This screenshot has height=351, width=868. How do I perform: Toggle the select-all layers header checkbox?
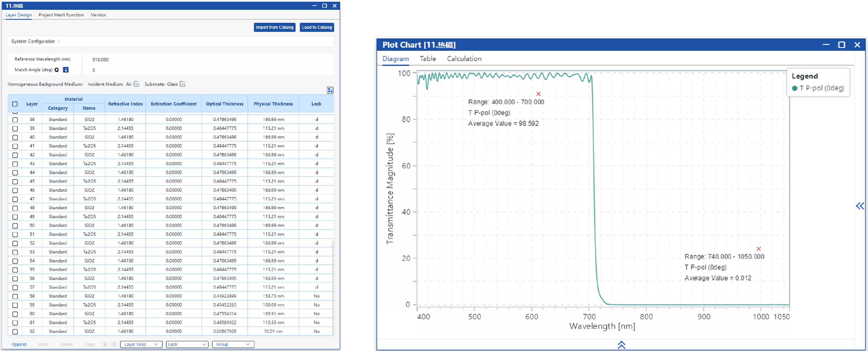click(15, 104)
